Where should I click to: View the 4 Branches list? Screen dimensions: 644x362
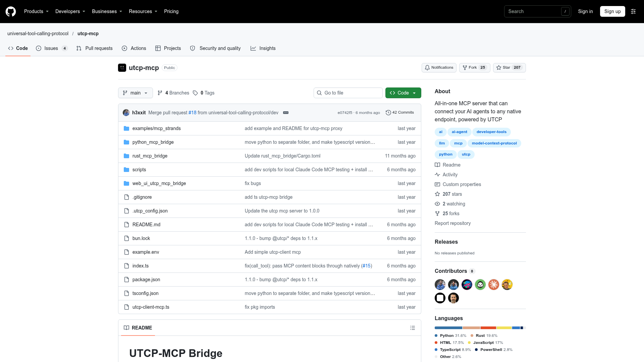click(173, 93)
